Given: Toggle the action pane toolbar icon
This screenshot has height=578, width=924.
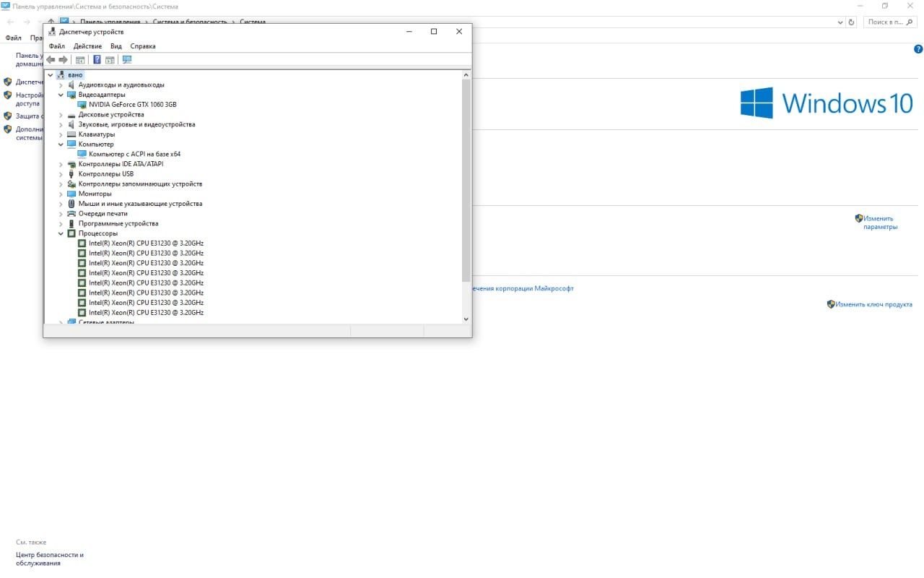Looking at the screenshot, I should click(110, 60).
